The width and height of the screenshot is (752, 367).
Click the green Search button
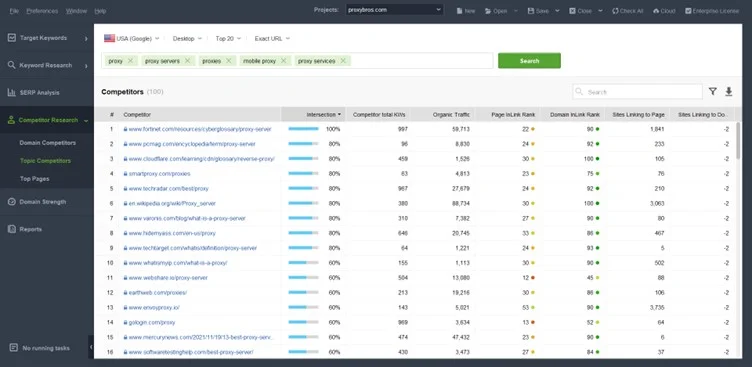tap(529, 61)
